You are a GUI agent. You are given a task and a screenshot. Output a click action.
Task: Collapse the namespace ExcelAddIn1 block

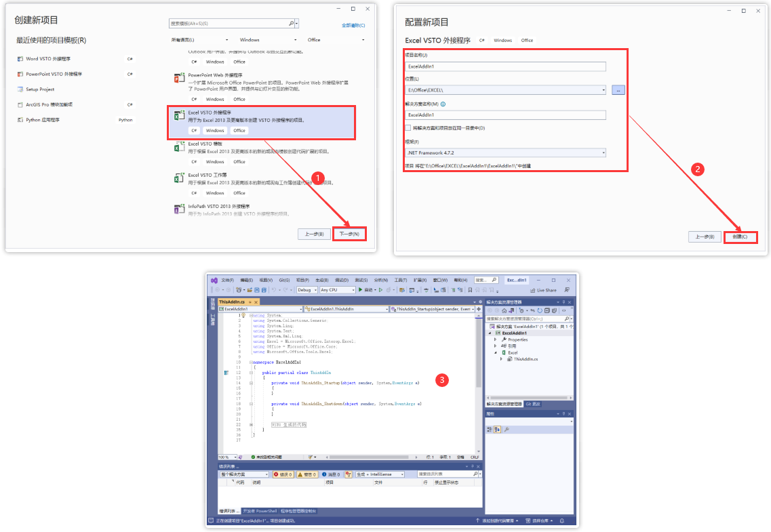click(252, 362)
